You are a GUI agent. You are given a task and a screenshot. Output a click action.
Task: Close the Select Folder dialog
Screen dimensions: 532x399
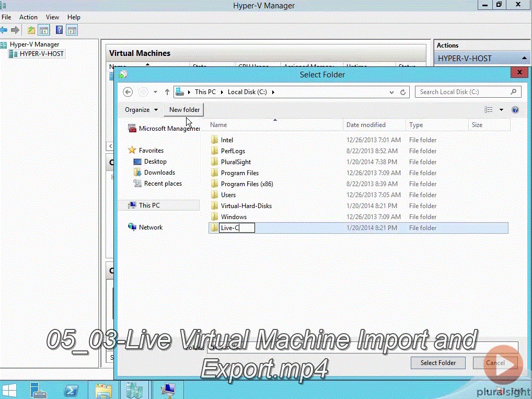[x=519, y=72]
